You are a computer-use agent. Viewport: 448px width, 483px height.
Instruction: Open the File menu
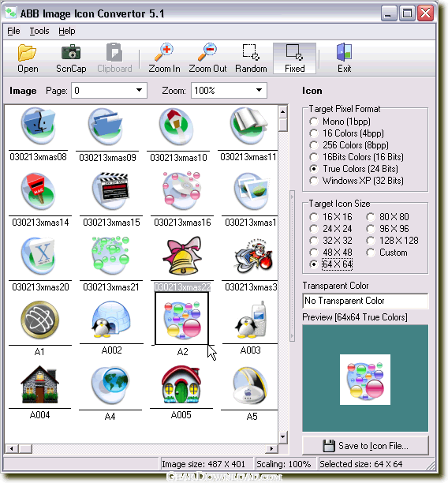[13, 31]
